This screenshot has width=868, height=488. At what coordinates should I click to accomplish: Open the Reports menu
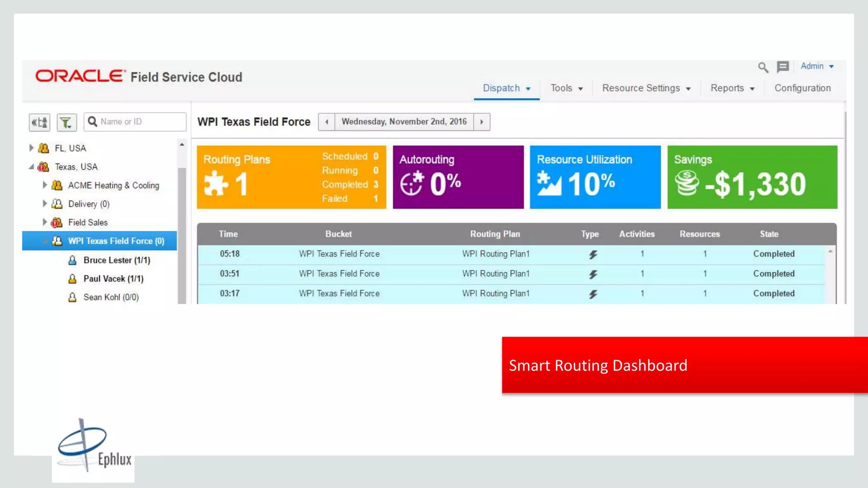(x=732, y=88)
